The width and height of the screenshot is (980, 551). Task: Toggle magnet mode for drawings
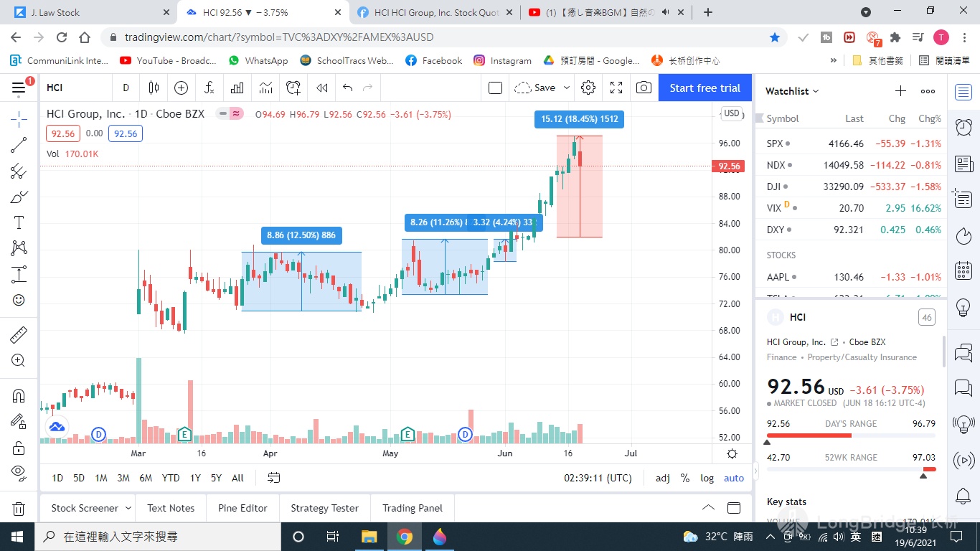tap(19, 395)
